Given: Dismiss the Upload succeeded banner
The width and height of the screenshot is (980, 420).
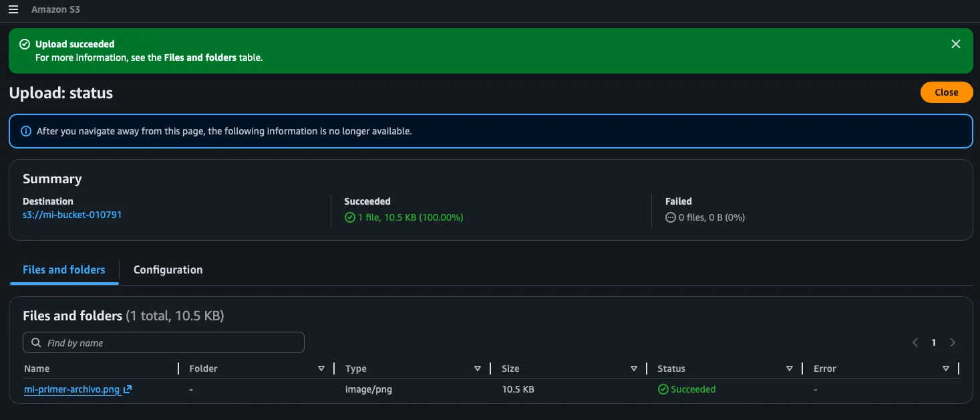Looking at the screenshot, I should click(956, 44).
